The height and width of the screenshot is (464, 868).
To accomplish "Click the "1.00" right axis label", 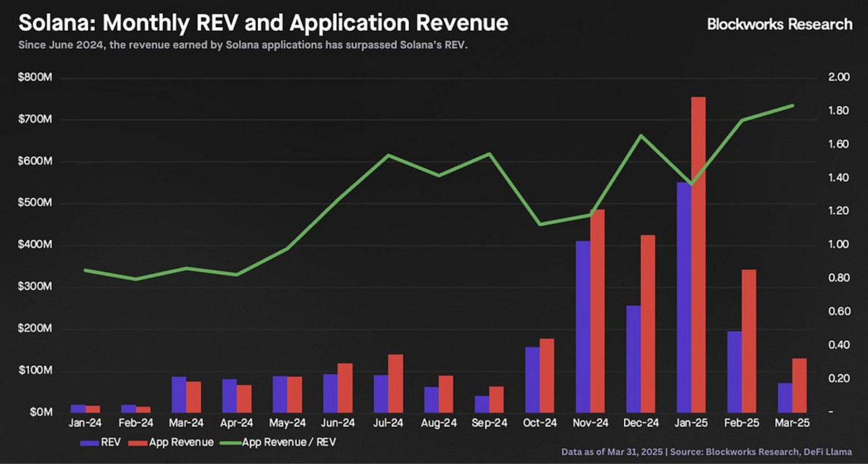I will [x=839, y=244].
